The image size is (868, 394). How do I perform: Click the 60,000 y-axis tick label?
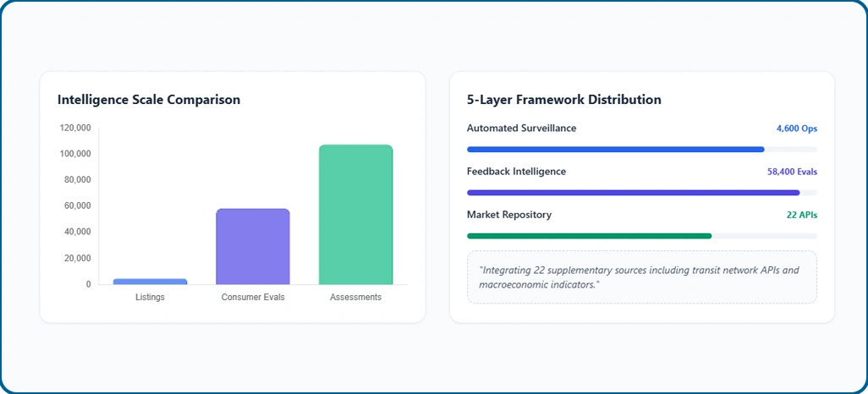pyautogui.click(x=77, y=205)
